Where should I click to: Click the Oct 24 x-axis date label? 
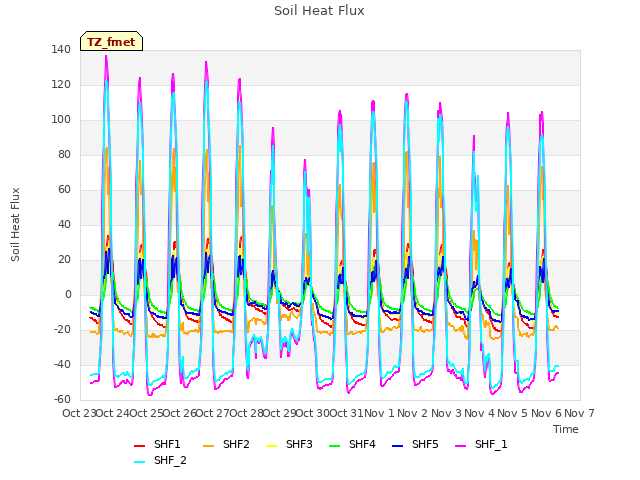click(113, 413)
